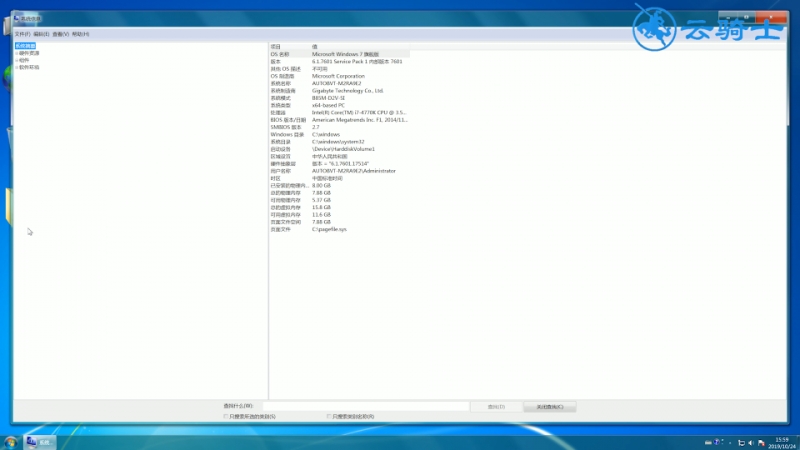Open the 查看(V) menu
Image resolution: width=800 pixels, height=450 pixels.
point(60,34)
